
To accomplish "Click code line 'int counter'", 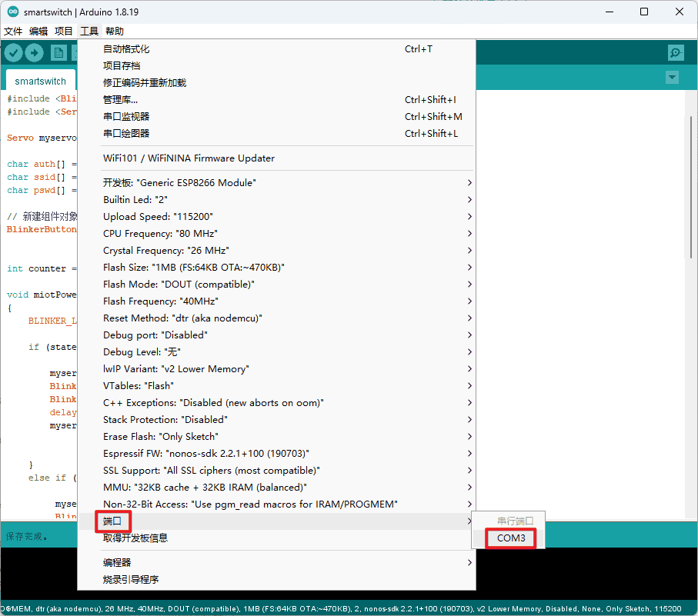I will coord(42,268).
